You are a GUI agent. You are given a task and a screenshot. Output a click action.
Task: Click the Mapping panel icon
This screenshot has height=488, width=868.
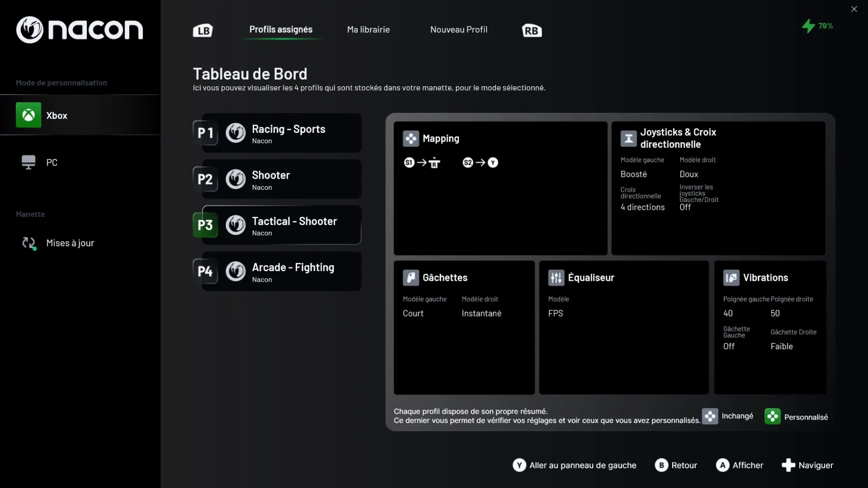click(x=411, y=139)
